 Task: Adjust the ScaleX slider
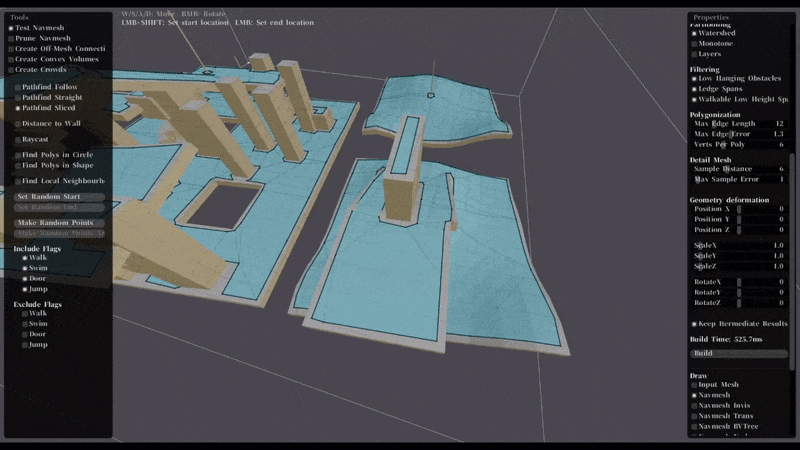[739, 245]
